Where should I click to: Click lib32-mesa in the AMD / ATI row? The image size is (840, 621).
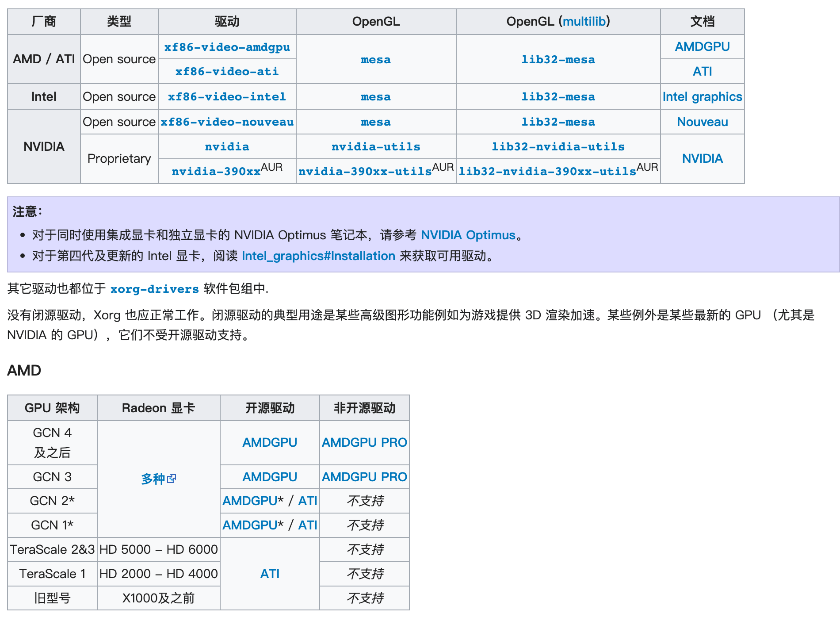(x=558, y=59)
